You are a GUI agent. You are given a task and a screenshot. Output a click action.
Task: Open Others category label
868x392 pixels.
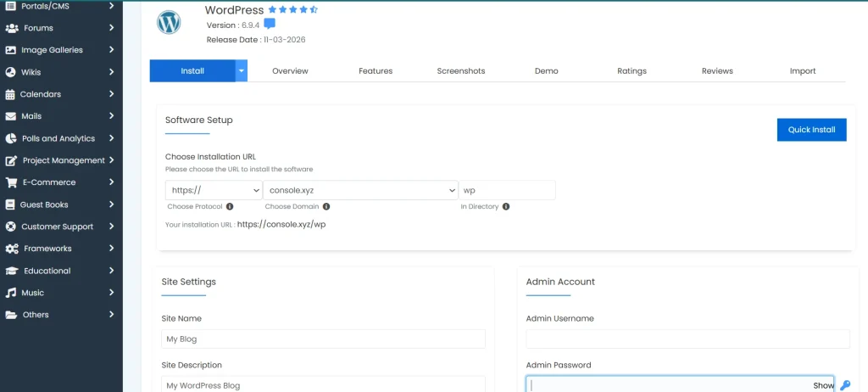click(x=36, y=315)
